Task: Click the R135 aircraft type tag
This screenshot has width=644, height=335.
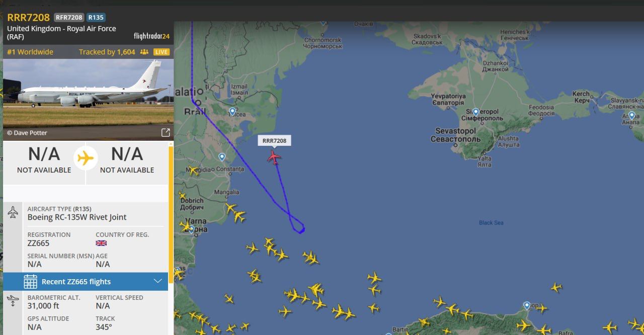Action: tap(96, 17)
